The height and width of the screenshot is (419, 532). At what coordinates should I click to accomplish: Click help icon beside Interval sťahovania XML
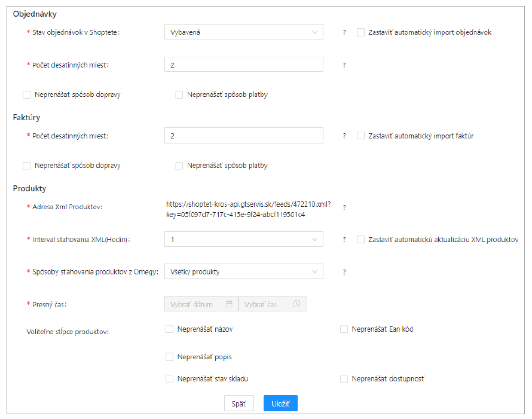[344, 240]
